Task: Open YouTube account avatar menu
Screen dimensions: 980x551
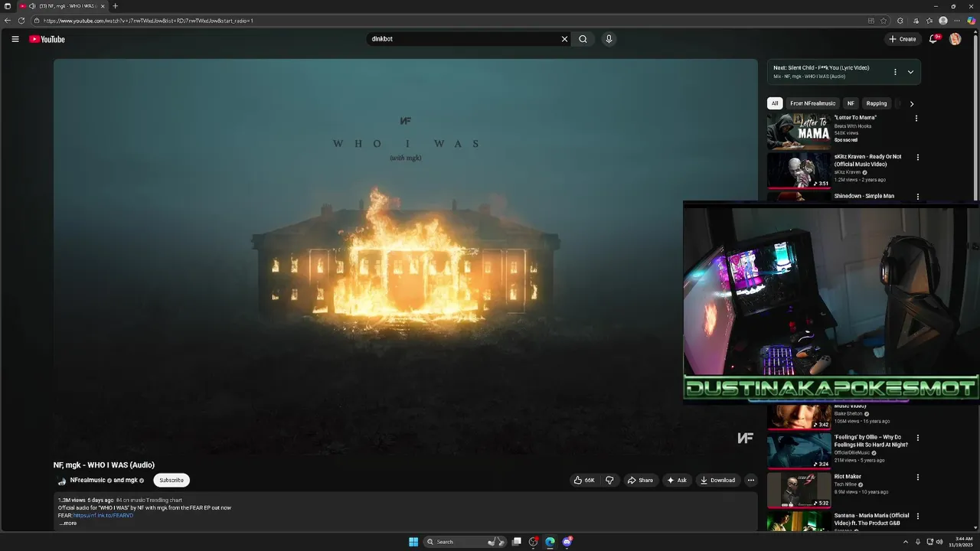Action: (x=955, y=39)
